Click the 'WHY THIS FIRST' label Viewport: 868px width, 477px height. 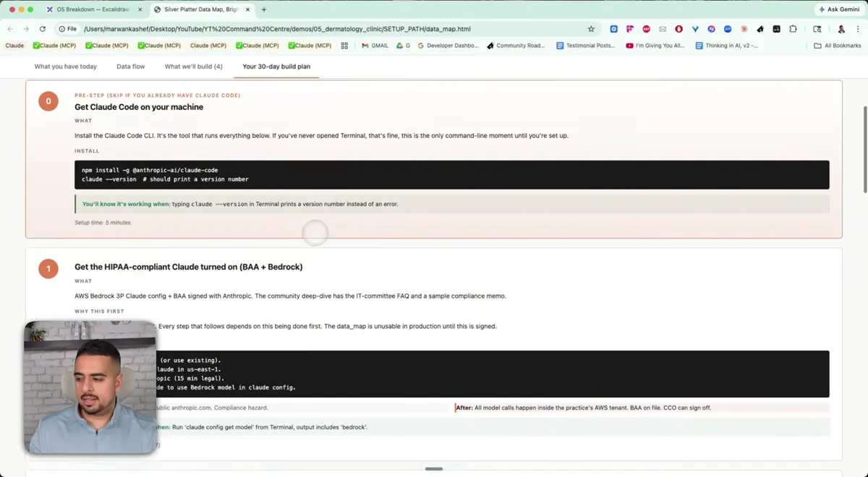pos(99,311)
